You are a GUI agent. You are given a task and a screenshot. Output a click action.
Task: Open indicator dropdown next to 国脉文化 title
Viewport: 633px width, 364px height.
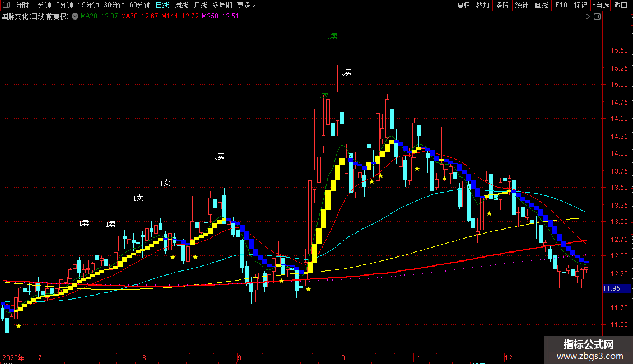[75, 17]
